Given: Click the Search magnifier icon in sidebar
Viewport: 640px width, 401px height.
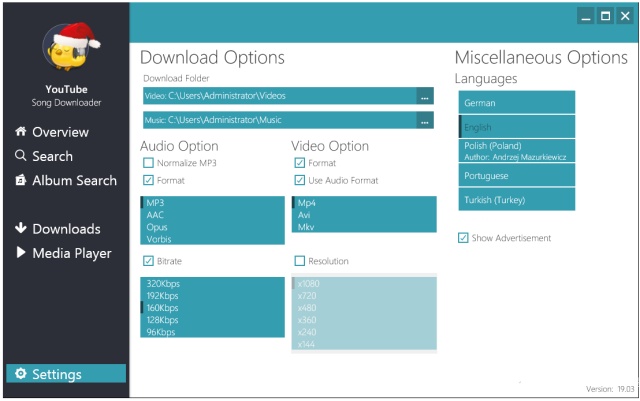Looking at the screenshot, I should coord(20,156).
